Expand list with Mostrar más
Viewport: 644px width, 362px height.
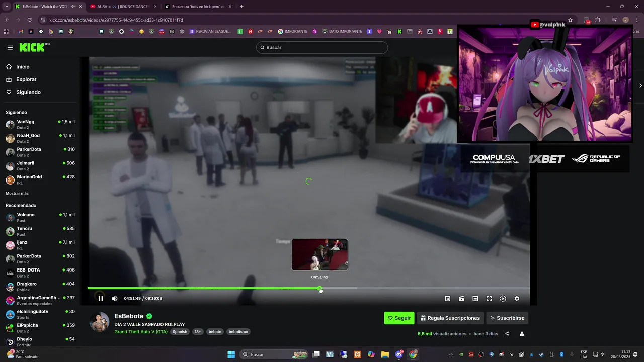pos(17,193)
